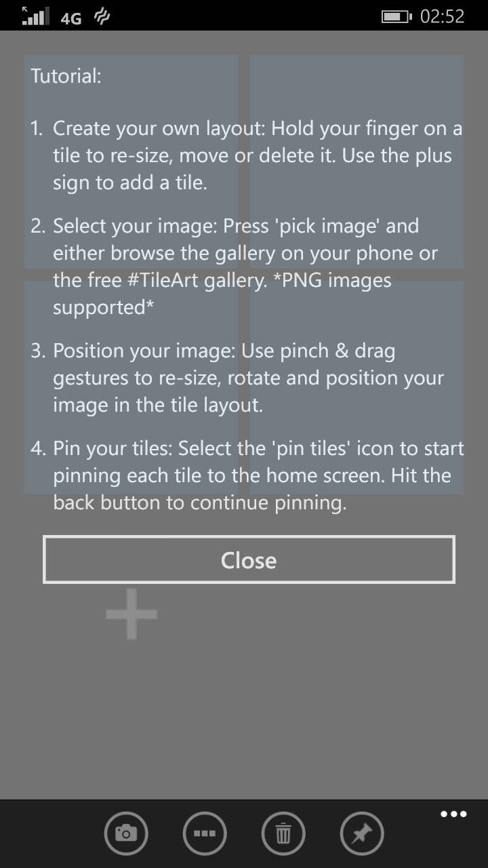Tap the 4G network indicator
This screenshot has height=868, width=488.
click(71, 18)
